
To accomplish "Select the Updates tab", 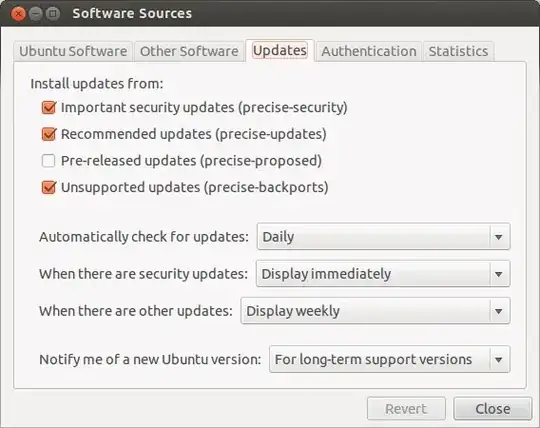I will point(280,51).
